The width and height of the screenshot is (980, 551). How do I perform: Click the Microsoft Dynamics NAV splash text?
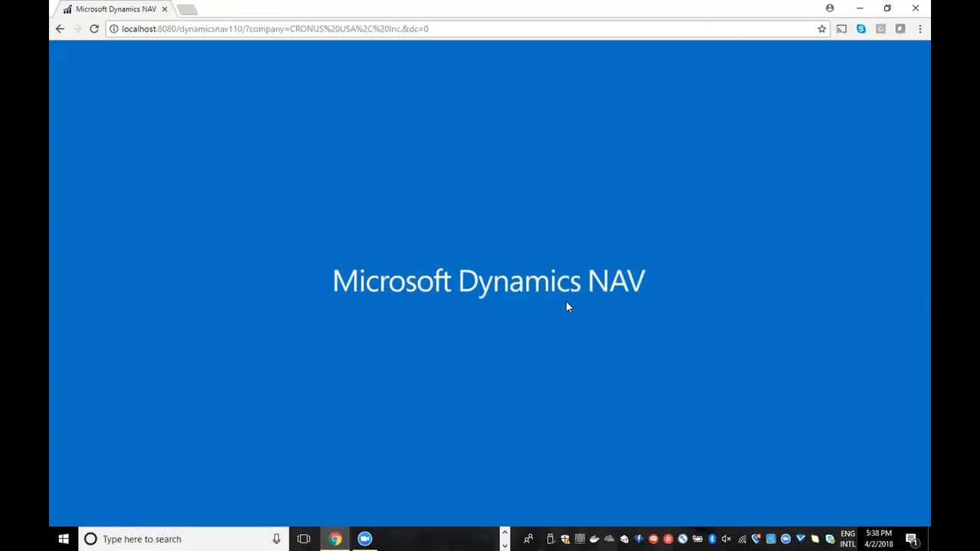[x=488, y=281]
